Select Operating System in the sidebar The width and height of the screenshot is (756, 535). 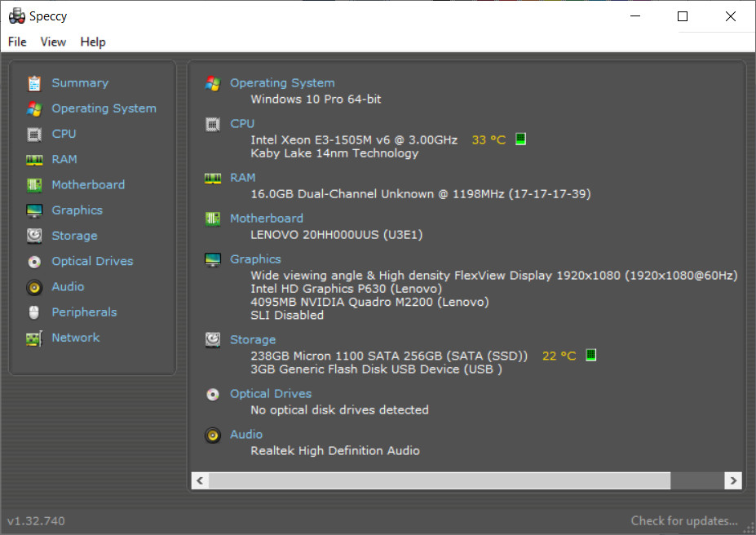click(104, 108)
